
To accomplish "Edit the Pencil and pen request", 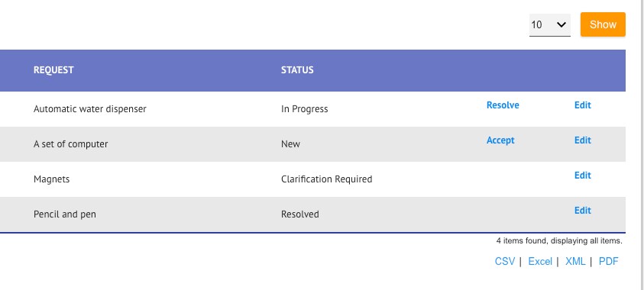I will pos(582,211).
